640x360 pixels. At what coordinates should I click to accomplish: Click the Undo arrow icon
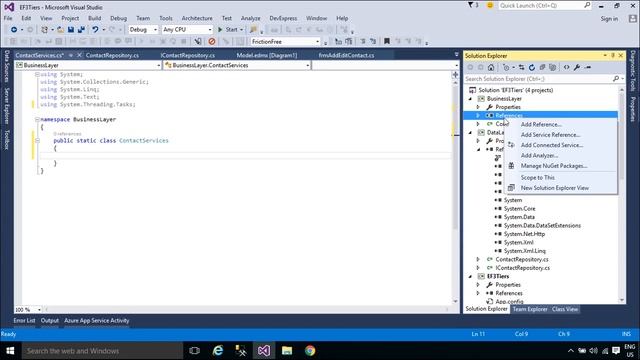pos(95,30)
